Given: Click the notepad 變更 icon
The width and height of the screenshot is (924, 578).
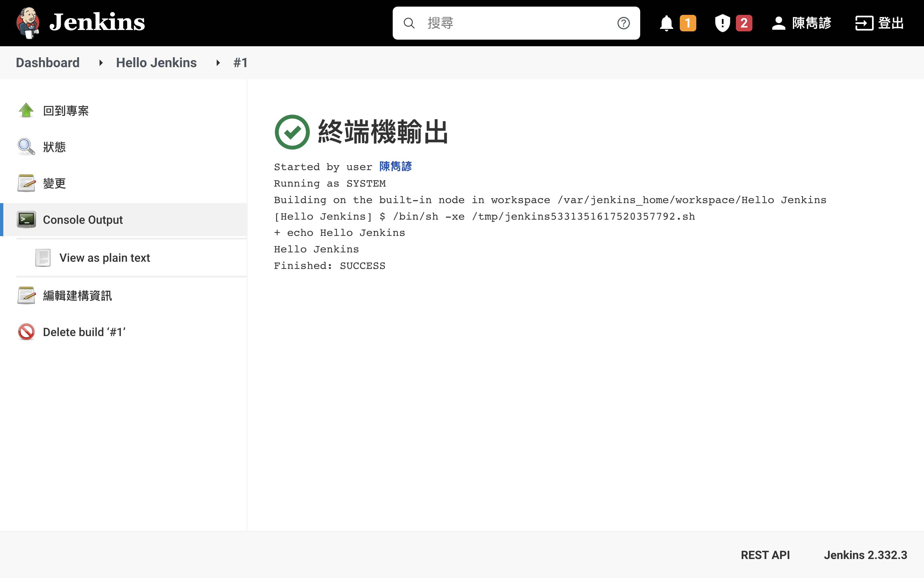Looking at the screenshot, I should click(26, 183).
